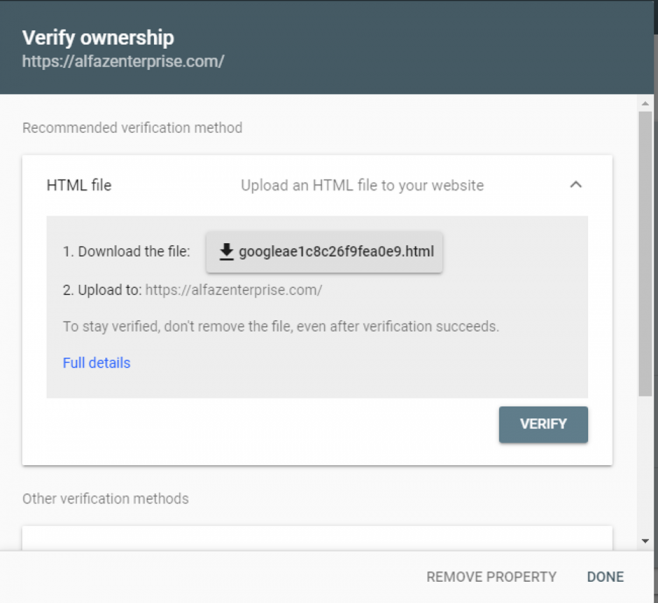
Task: Click the VERIFY button
Action: pos(543,424)
